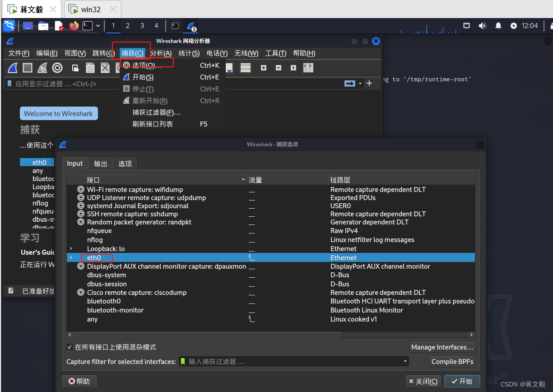
Task: Click the start capture shark fin toolbar icon
Action: (13, 68)
